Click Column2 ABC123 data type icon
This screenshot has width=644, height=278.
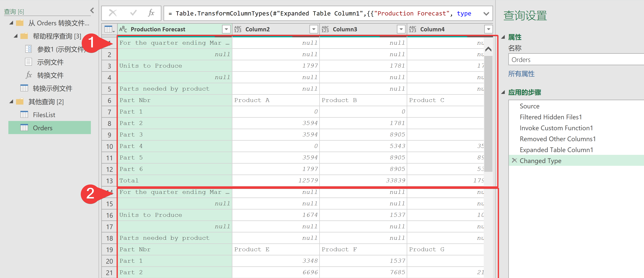[237, 29]
